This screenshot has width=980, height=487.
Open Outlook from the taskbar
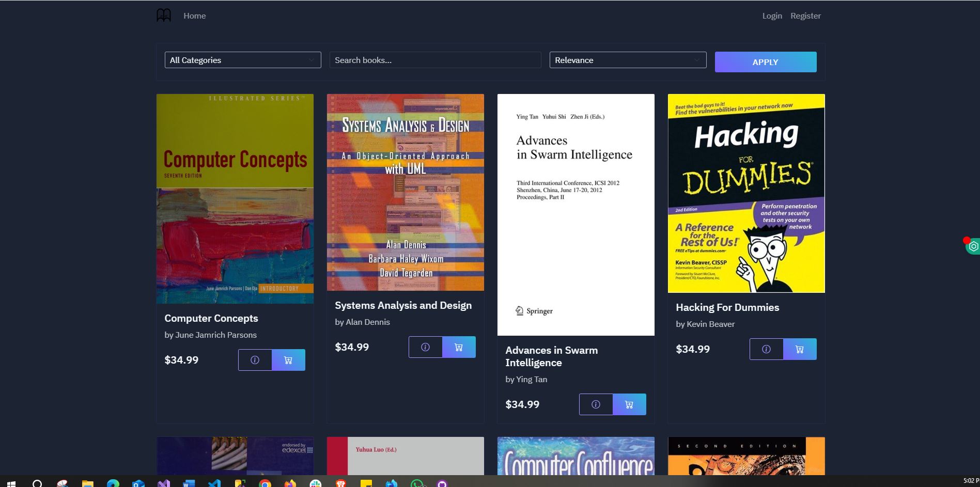click(x=138, y=484)
